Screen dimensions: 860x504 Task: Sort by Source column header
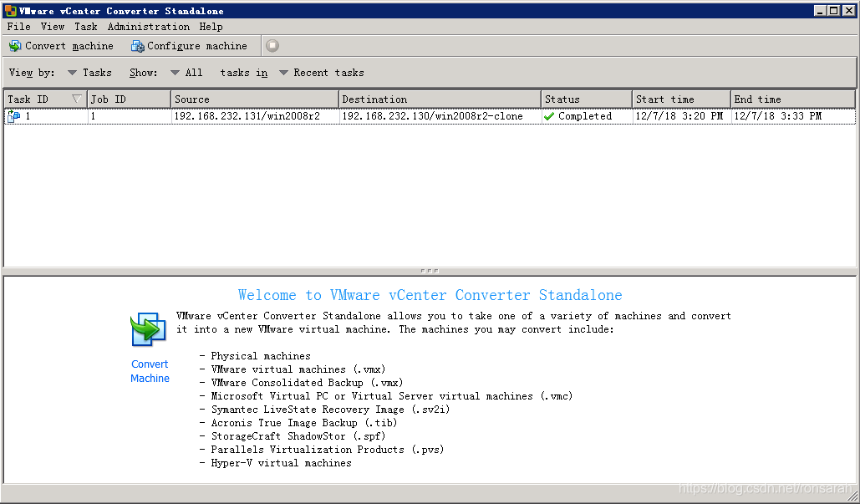[x=255, y=99]
